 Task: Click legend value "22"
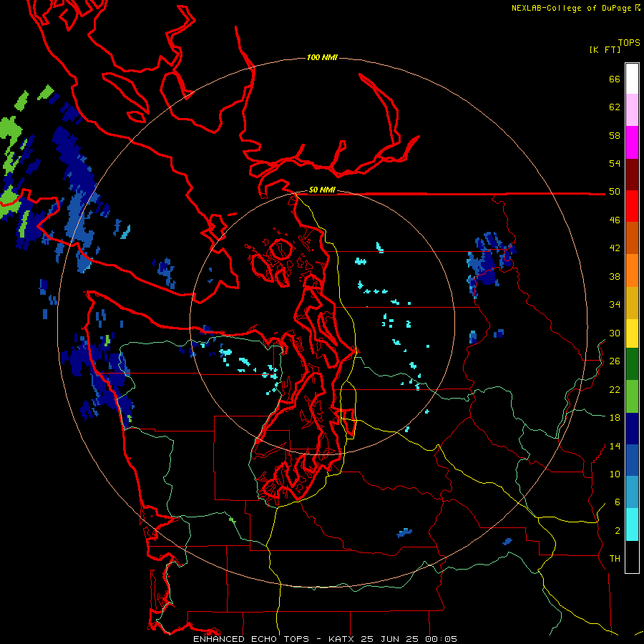click(615, 389)
